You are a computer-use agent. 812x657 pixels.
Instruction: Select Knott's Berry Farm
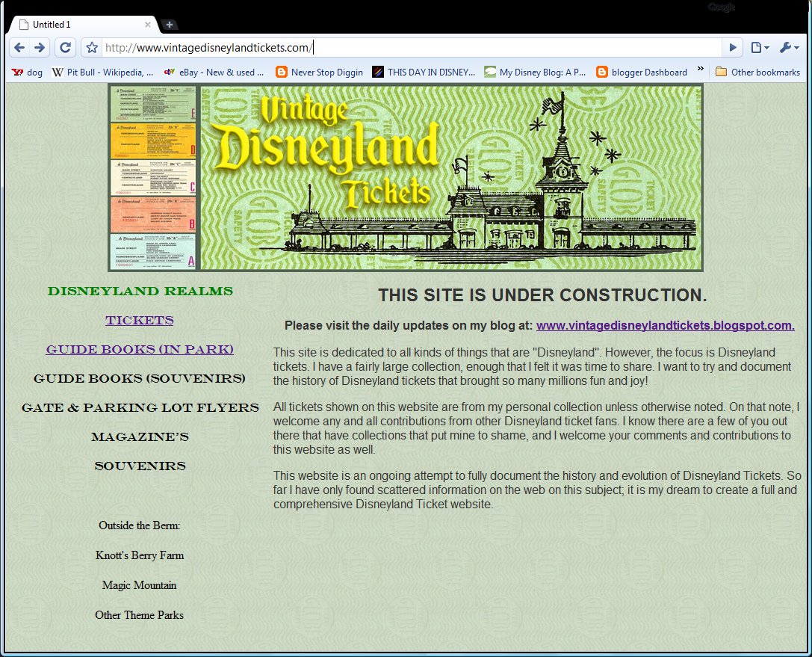139,555
